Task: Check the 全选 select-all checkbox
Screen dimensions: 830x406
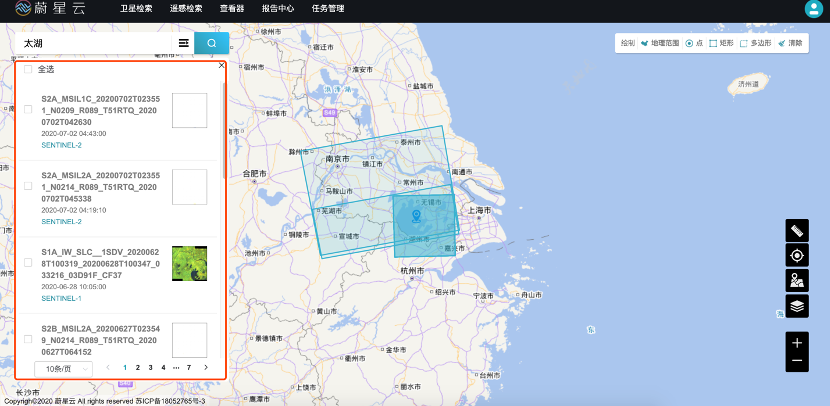Action: coord(28,69)
